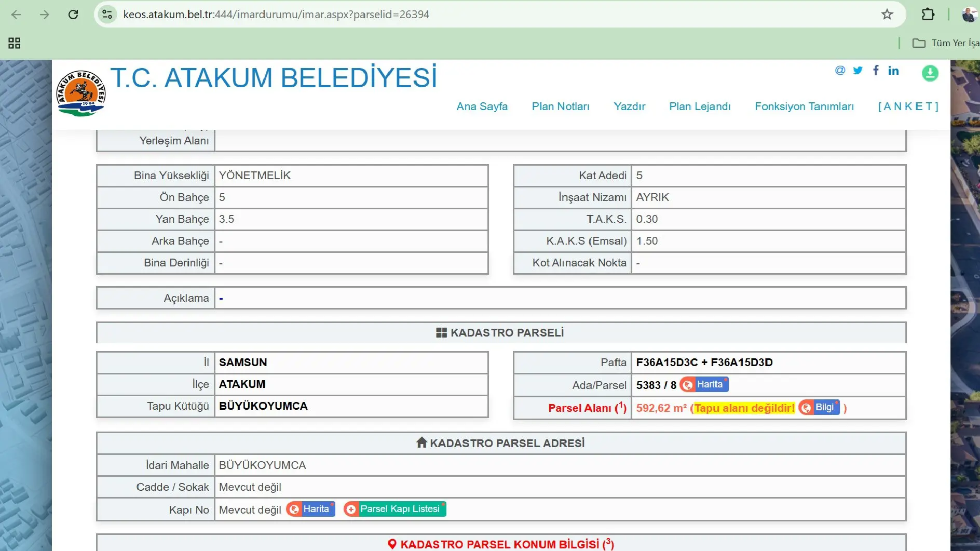The height and width of the screenshot is (551, 980).
Task: Click the Yan Bahçe value 3.5
Action: [226, 219]
